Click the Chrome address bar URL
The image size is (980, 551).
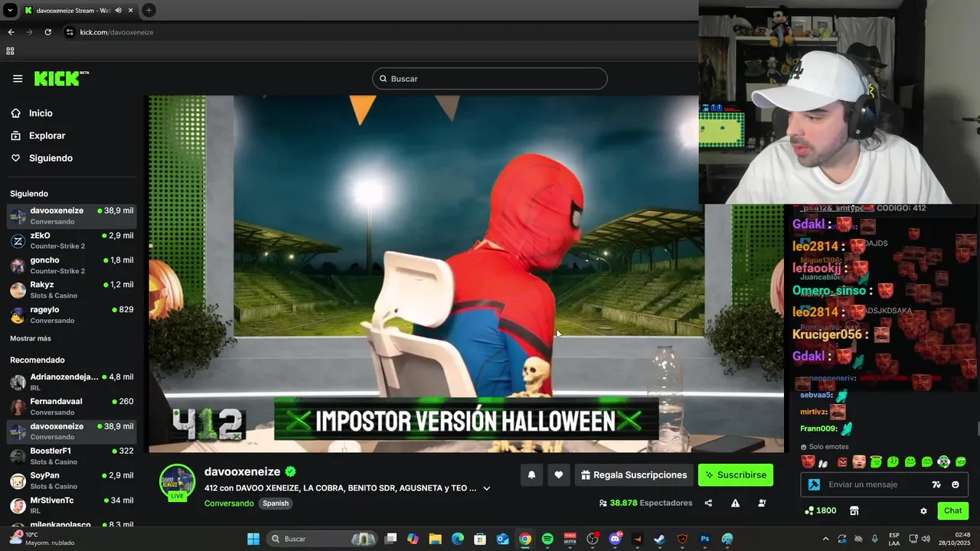pyautogui.click(x=116, y=32)
